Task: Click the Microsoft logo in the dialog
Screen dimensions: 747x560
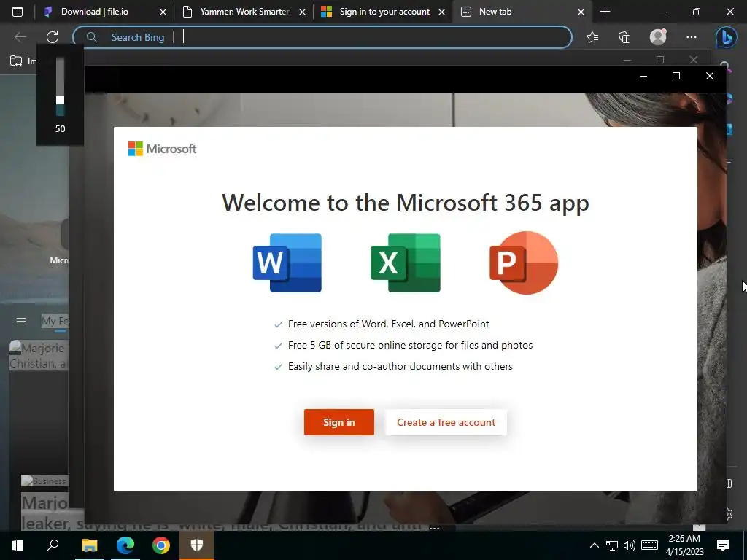Action: tap(163, 149)
